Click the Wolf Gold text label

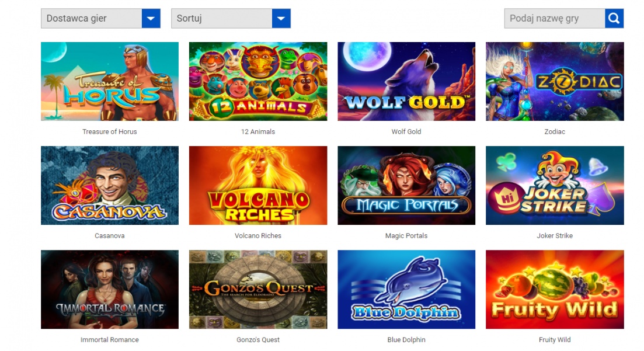tap(406, 131)
